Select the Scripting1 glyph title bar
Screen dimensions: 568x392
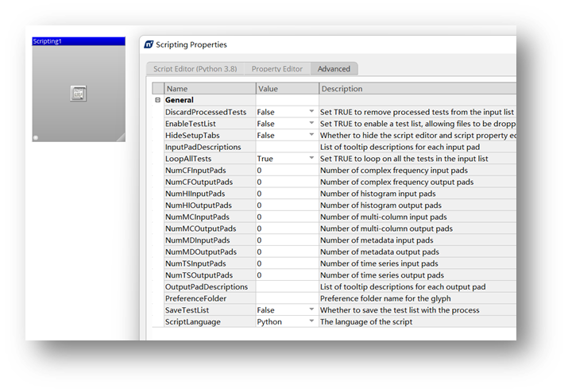point(78,41)
